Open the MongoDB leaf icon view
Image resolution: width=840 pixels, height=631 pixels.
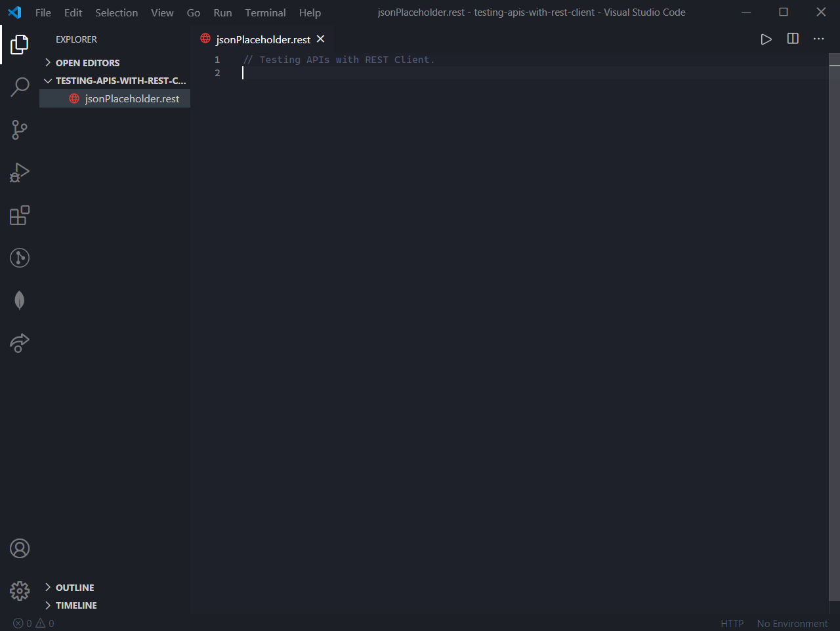tap(20, 300)
